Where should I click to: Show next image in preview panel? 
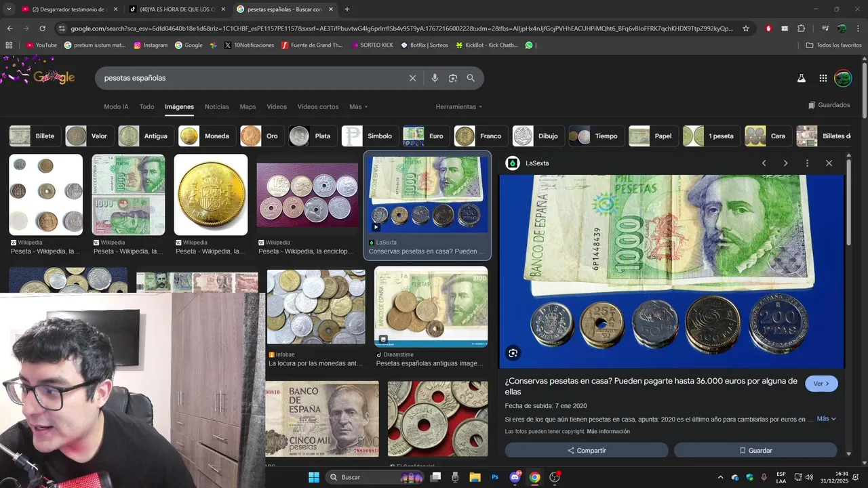click(785, 163)
